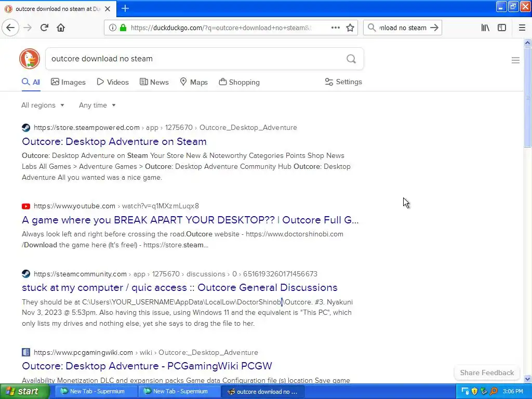Viewport: 532px width, 399px height.
Task: Open page actions three-dot menu
Action: (x=336, y=28)
